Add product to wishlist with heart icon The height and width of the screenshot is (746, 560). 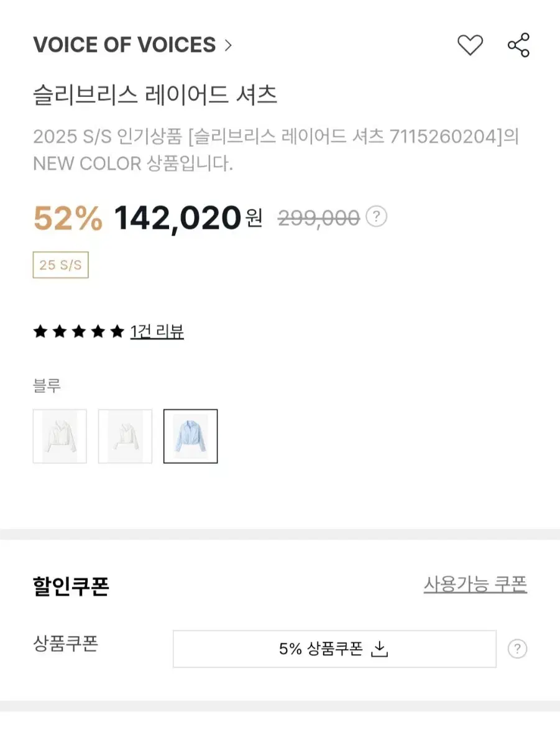coord(470,45)
